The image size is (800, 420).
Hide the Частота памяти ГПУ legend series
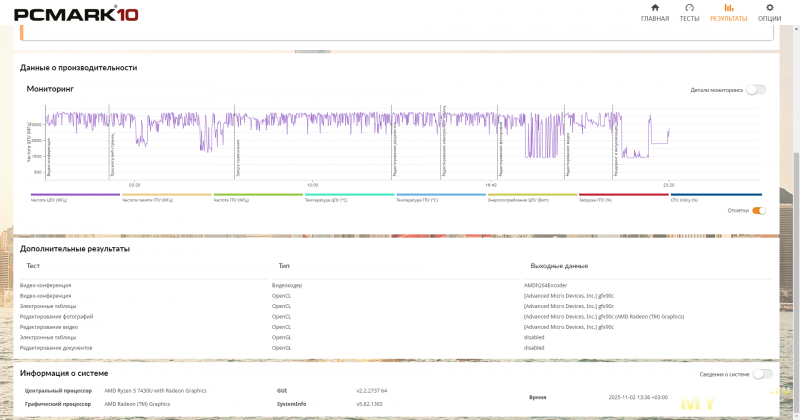(x=166, y=198)
